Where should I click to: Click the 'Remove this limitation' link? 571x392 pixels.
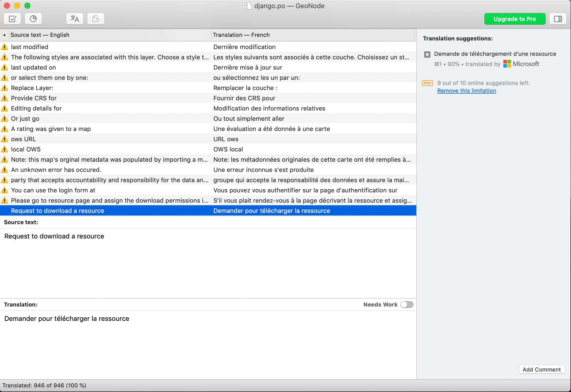pyautogui.click(x=467, y=90)
